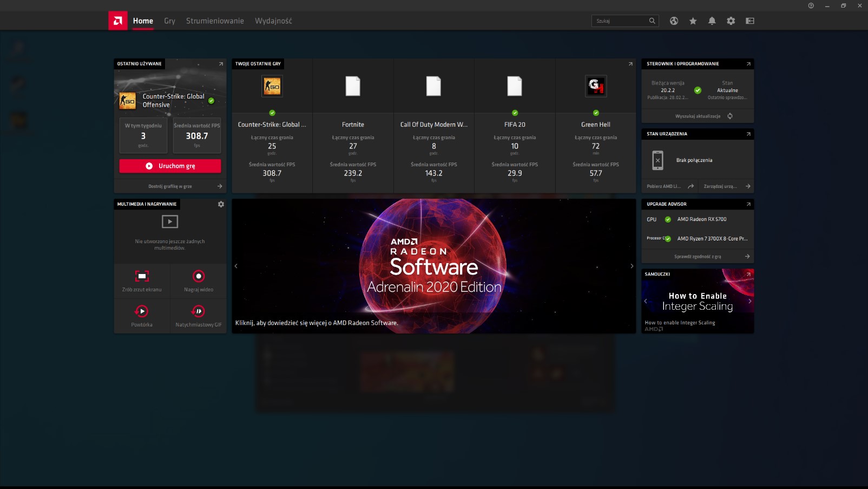Click Dostrój grafikę w grze link
Image resolution: width=868 pixels, height=489 pixels.
tap(170, 186)
